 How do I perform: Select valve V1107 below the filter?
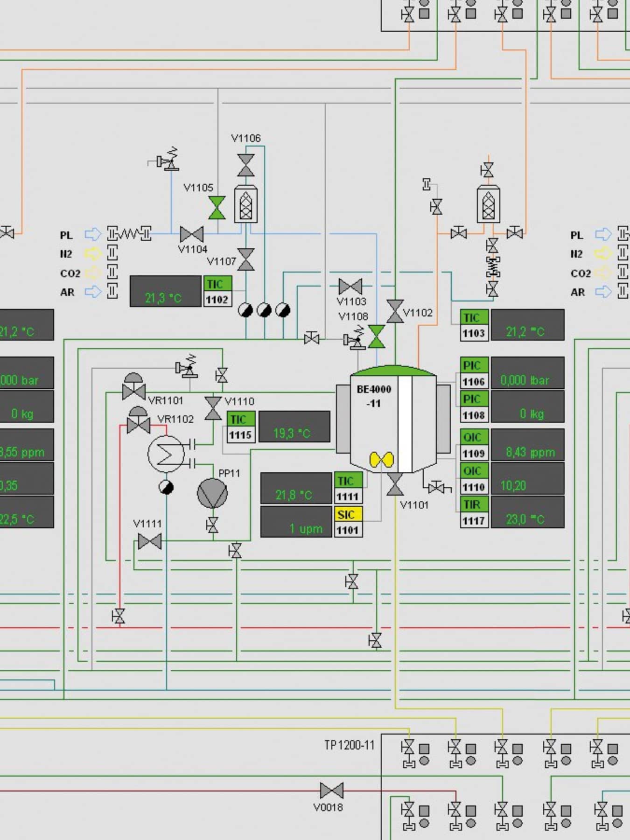[246, 259]
